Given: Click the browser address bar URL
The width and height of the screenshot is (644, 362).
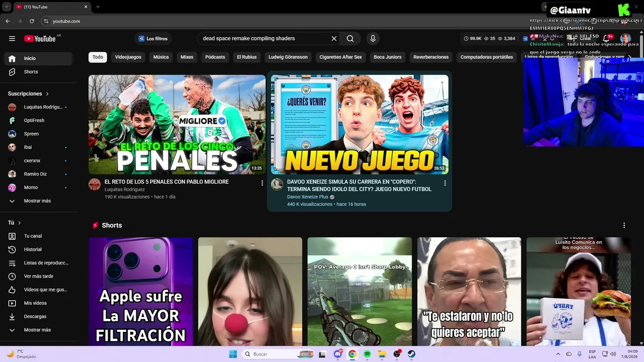Looking at the screenshot, I should 66,21.
